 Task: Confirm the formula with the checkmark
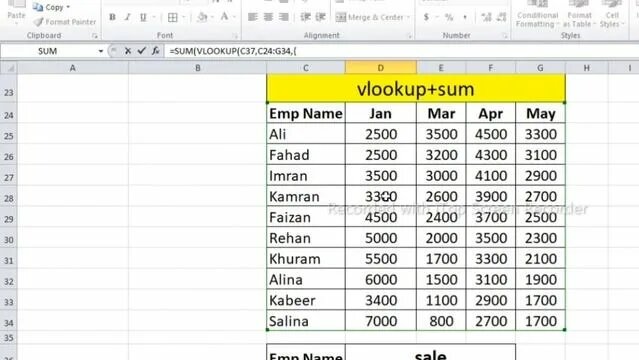point(141,51)
